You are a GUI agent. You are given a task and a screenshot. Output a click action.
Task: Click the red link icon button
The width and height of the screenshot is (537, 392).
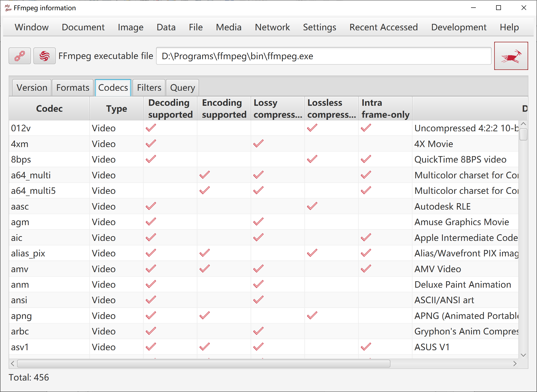pos(20,56)
